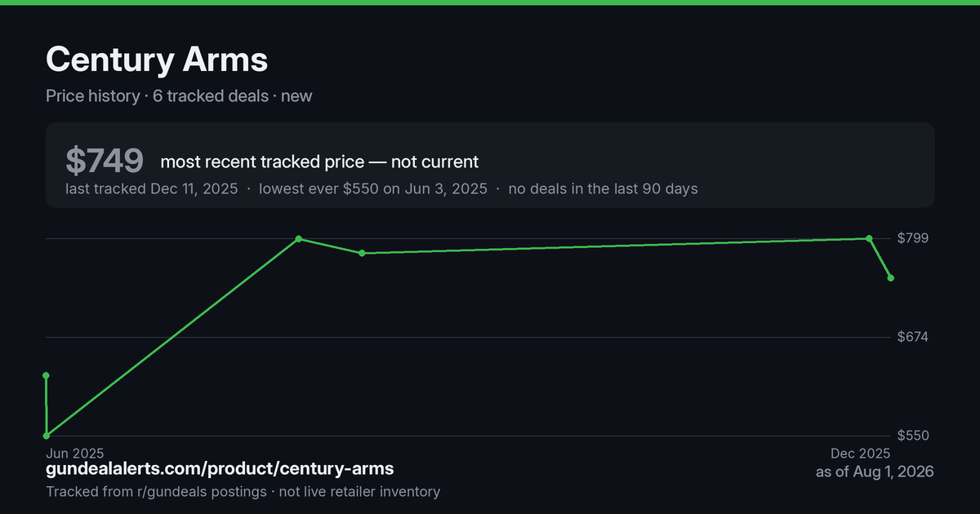
Task: Click the lowest $550 data point
Action: tap(47, 436)
